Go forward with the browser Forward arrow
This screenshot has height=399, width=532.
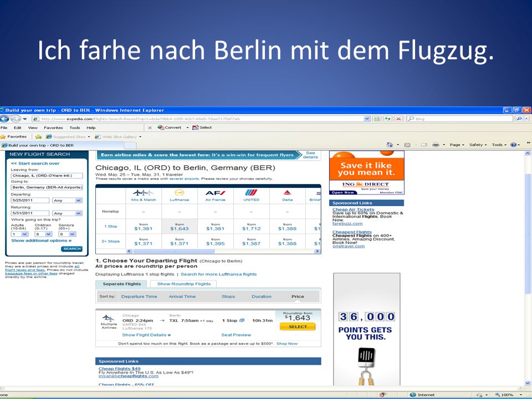click(16, 119)
